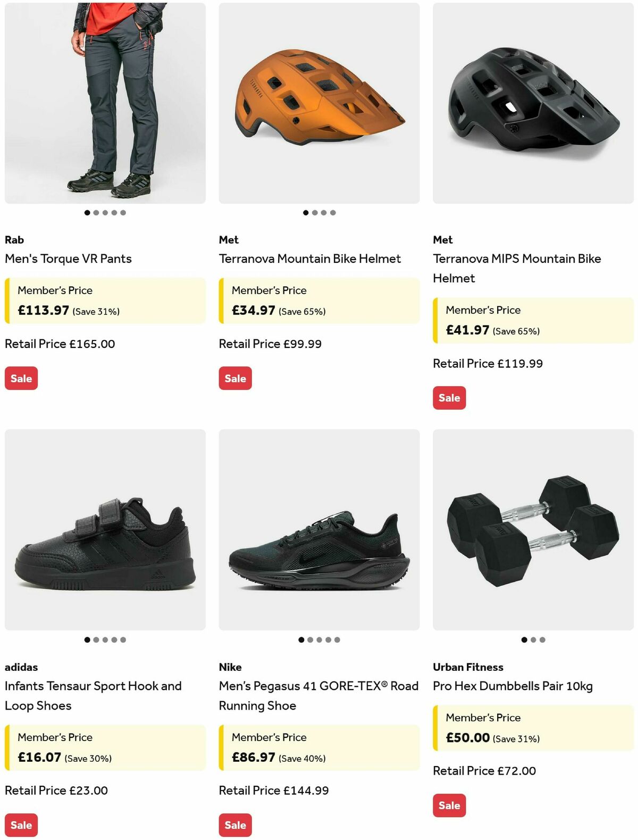This screenshot has width=638, height=840.
Task: Select the second carousel dot under the orange helmet
Action: 315,212
